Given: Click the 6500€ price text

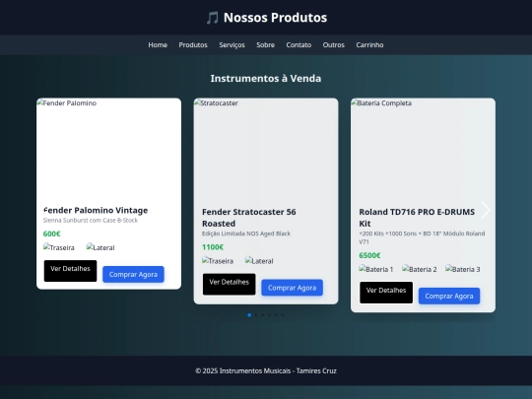Looking at the screenshot, I should coord(369,255).
